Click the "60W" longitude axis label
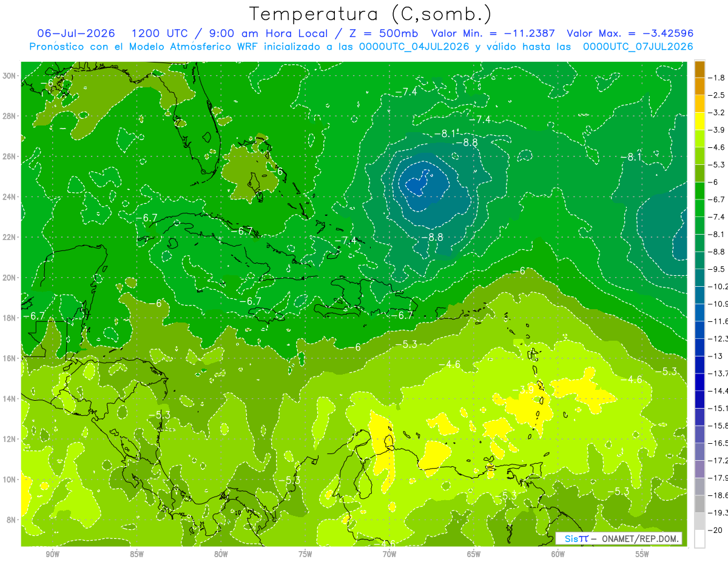Image resolution: width=728 pixels, height=562 pixels. tap(558, 555)
